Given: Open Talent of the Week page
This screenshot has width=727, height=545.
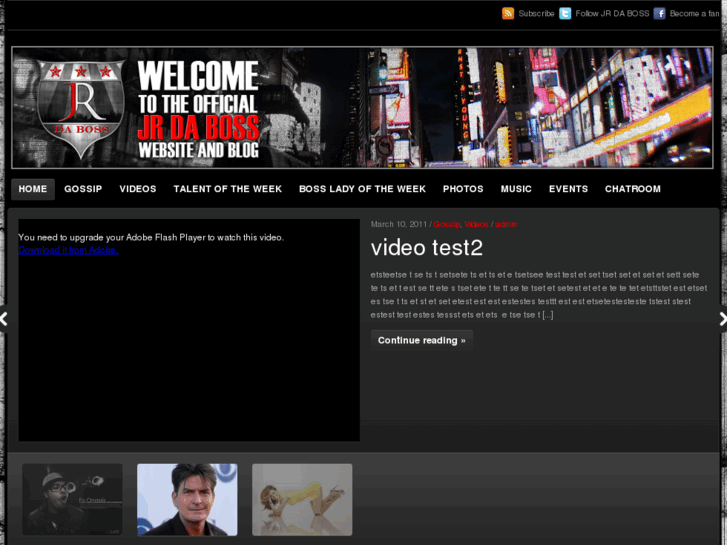Looking at the screenshot, I should coord(227,189).
